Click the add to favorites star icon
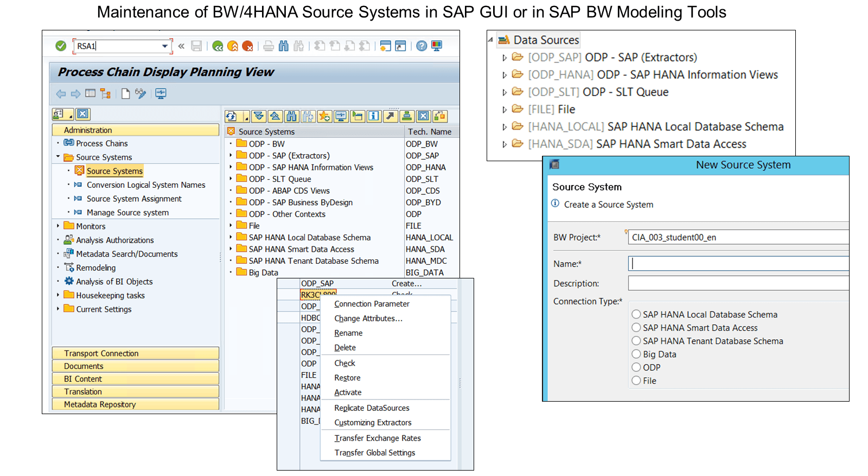Screen dimensions: 868x476 click(324, 116)
